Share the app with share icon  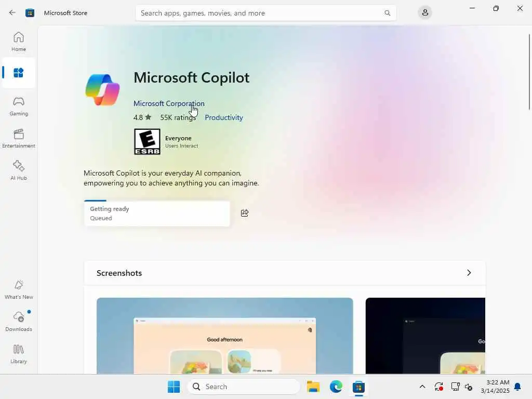[245, 213]
